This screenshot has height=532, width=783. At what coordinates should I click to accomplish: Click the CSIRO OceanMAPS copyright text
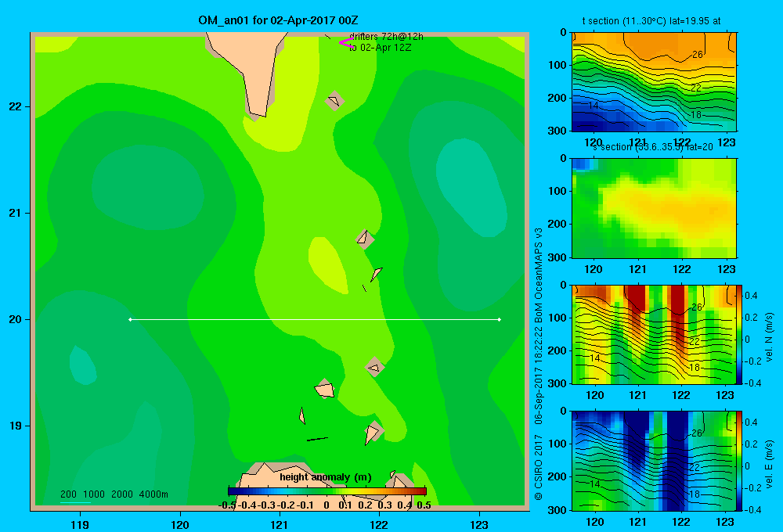coord(539,365)
